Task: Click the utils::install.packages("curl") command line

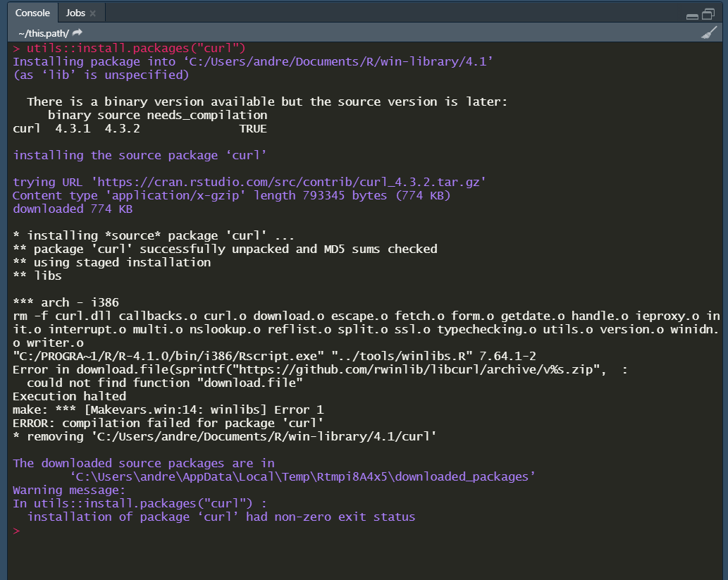Action: pos(130,49)
